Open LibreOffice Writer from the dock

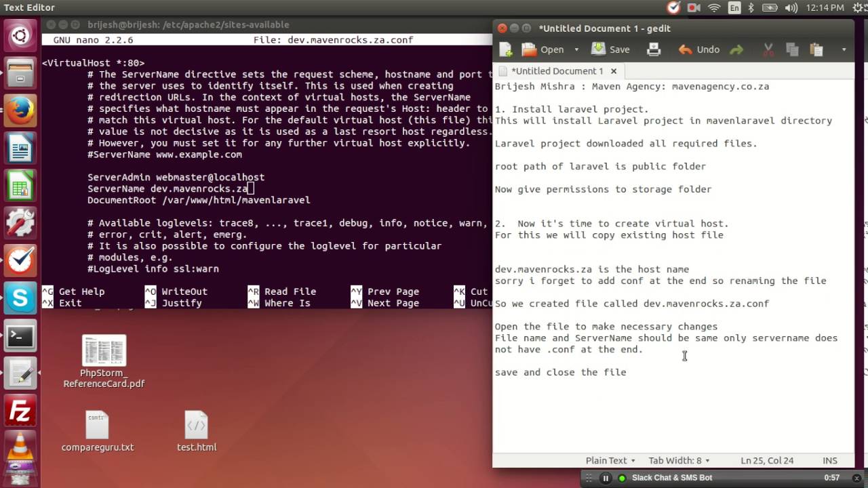pos(20,148)
